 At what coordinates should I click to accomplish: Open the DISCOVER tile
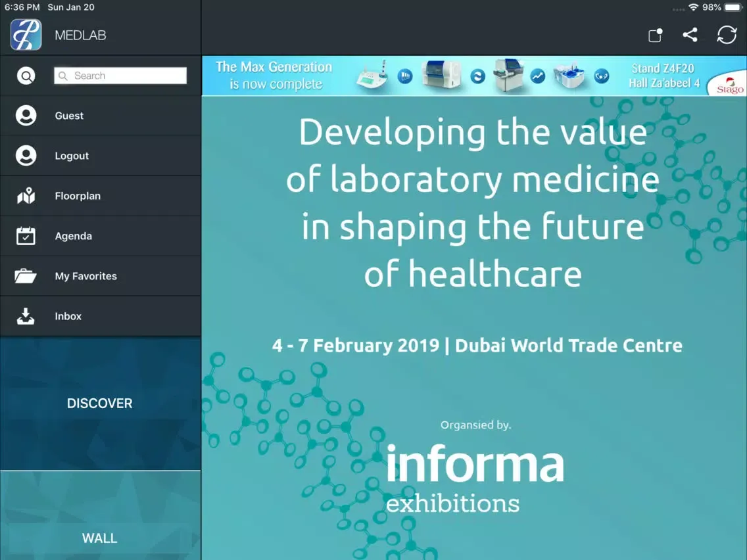100,404
